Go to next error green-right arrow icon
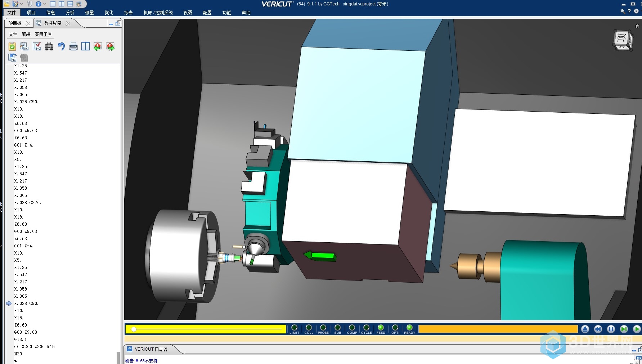The height and width of the screenshot is (364, 642). [110, 46]
